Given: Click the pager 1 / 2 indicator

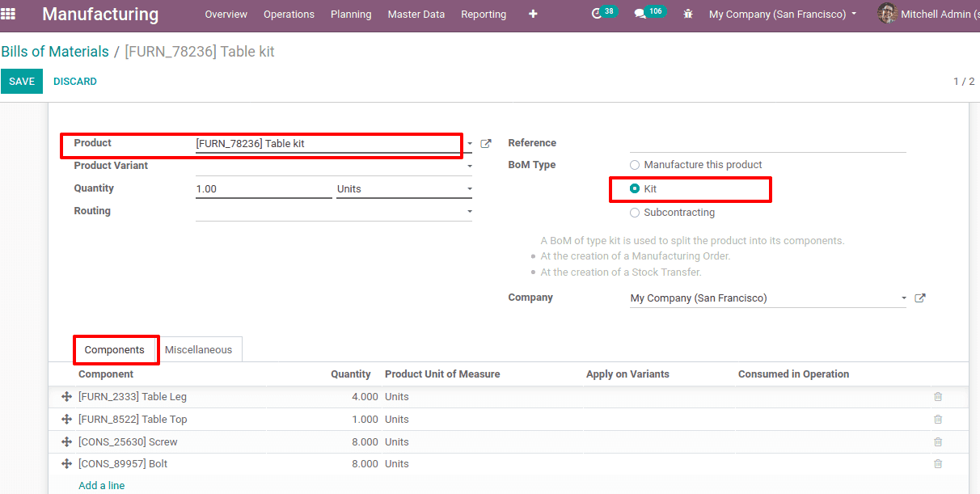Looking at the screenshot, I should tap(964, 82).
